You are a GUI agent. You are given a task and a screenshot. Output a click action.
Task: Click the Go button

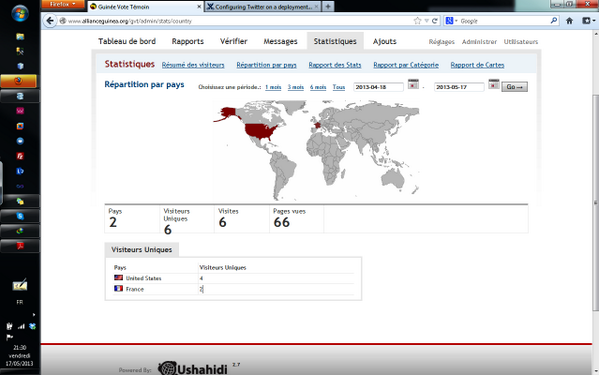514,87
